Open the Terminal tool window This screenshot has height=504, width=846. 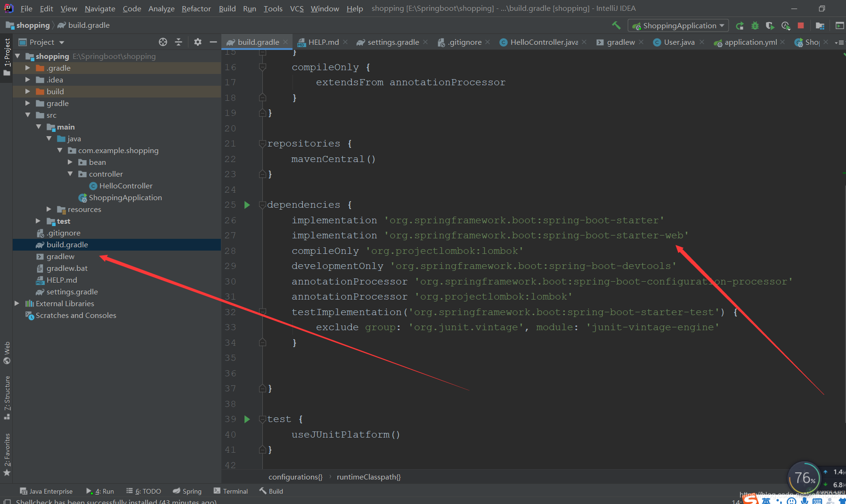pyautogui.click(x=231, y=491)
